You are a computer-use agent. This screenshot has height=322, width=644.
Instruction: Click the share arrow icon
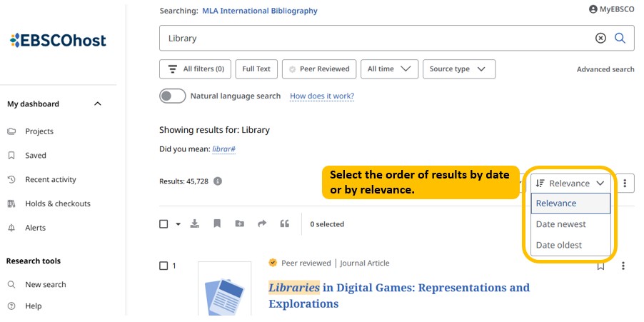262,224
